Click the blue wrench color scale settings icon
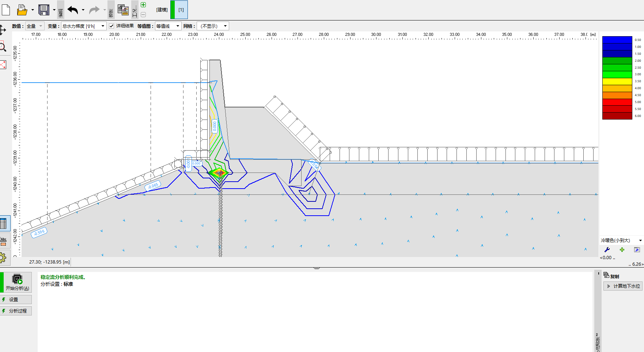 coord(607,250)
